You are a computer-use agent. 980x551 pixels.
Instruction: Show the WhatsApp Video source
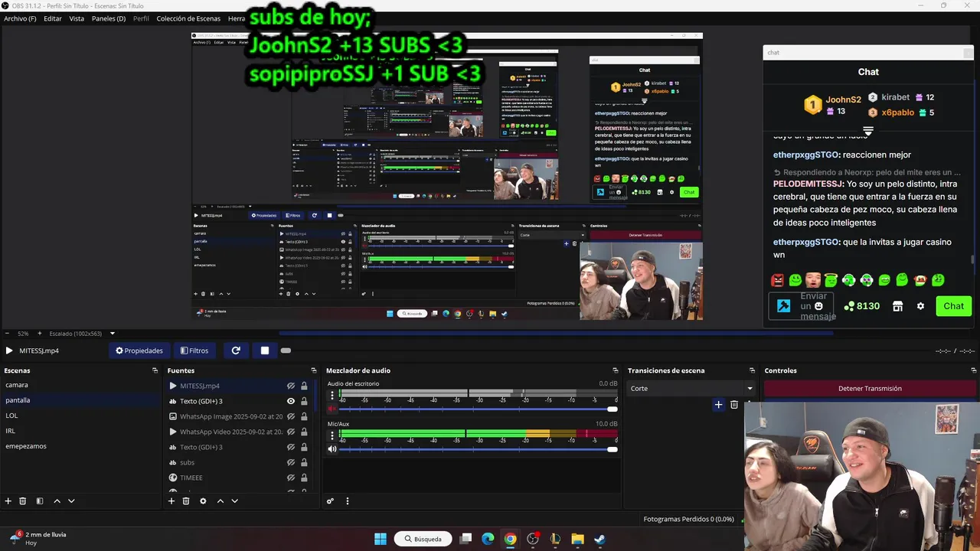[291, 432]
